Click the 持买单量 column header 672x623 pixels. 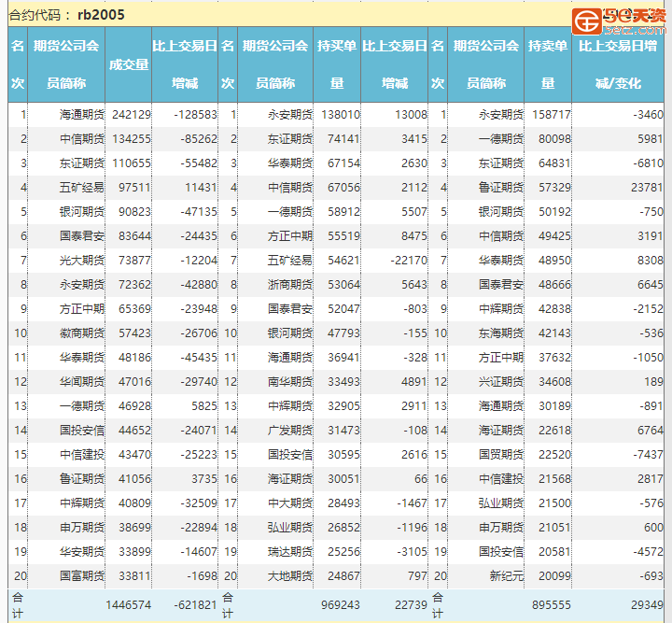pos(337,64)
